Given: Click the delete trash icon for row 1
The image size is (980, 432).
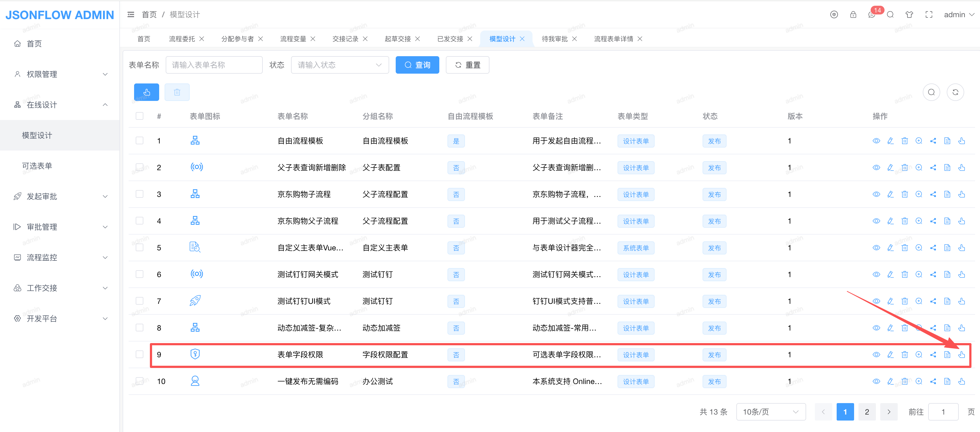Looking at the screenshot, I should click(904, 141).
